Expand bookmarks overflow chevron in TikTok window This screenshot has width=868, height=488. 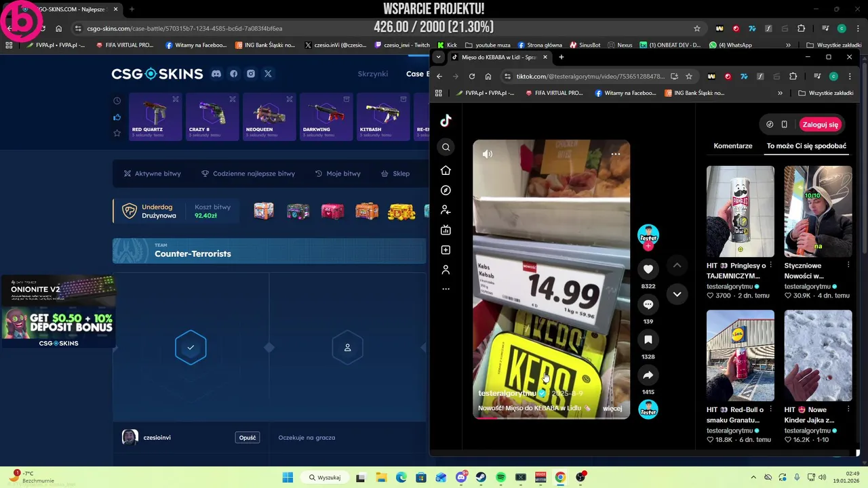point(780,93)
